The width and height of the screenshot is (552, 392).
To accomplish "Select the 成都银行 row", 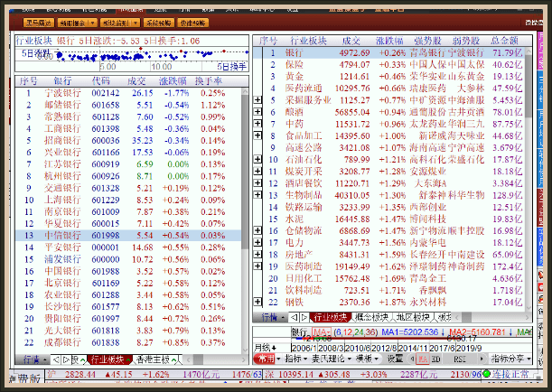I will coord(128,342).
